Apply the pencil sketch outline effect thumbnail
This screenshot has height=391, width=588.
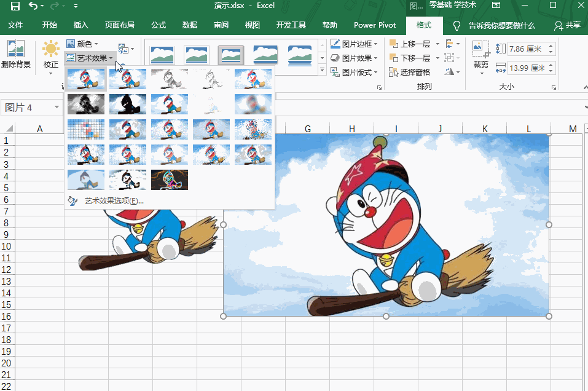pyautogui.click(x=211, y=79)
